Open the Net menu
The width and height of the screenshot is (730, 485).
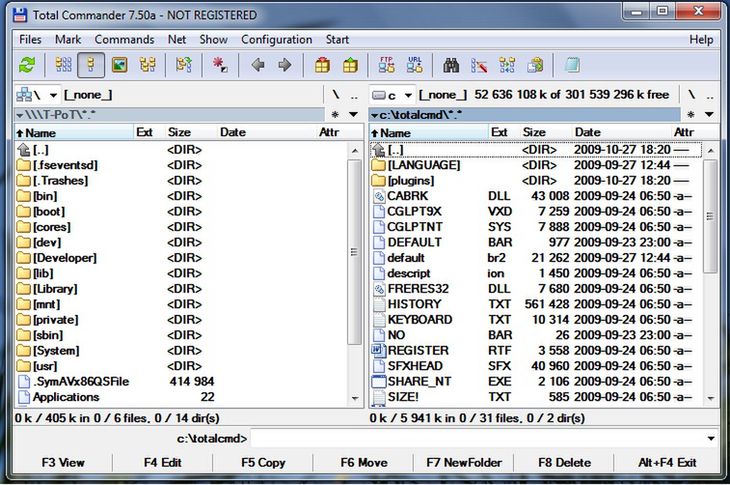pyautogui.click(x=177, y=40)
